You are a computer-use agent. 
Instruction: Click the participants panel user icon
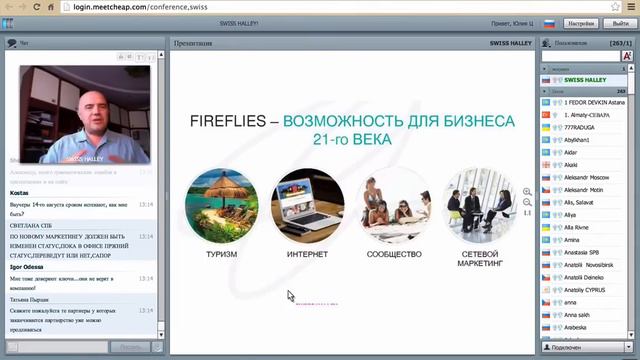[x=546, y=43]
